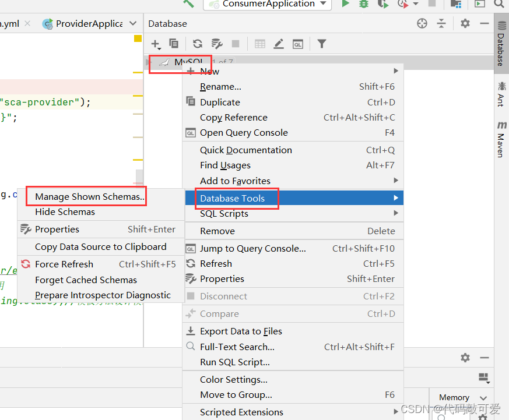Image resolution: width=509 pixels, height=420 pixels.
Task: Select Rename... in context menu
Action: tap(294, 87)
